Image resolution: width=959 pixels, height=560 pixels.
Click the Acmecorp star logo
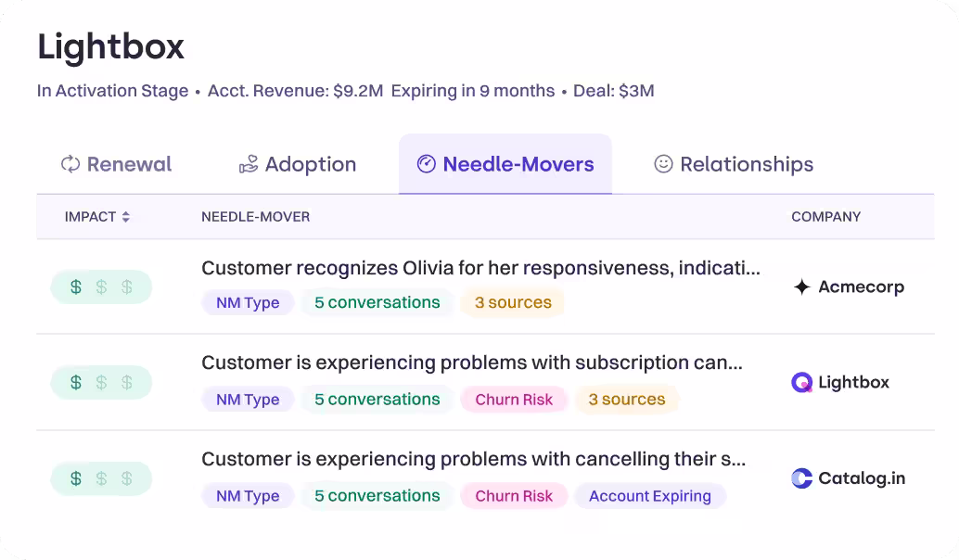[802, 286]
